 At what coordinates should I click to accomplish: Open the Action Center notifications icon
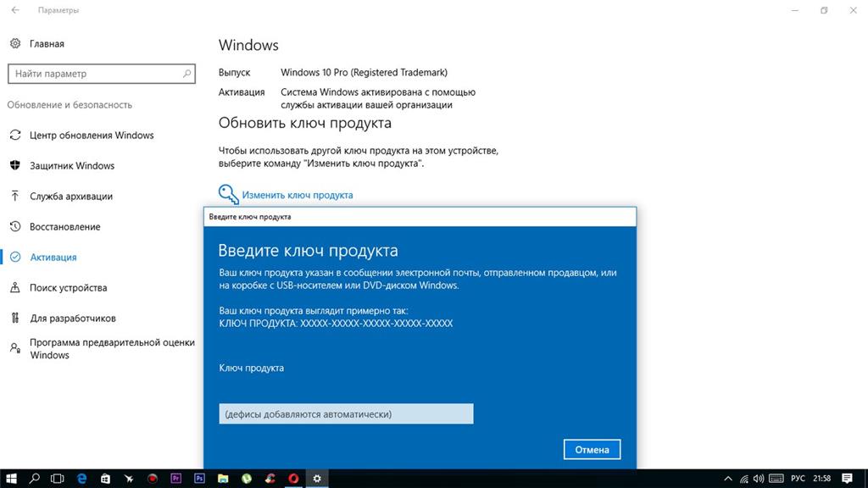coord(847,479)
